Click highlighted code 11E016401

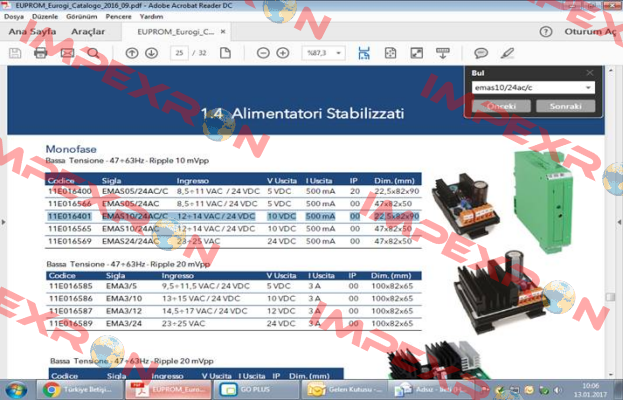[70, 216]
